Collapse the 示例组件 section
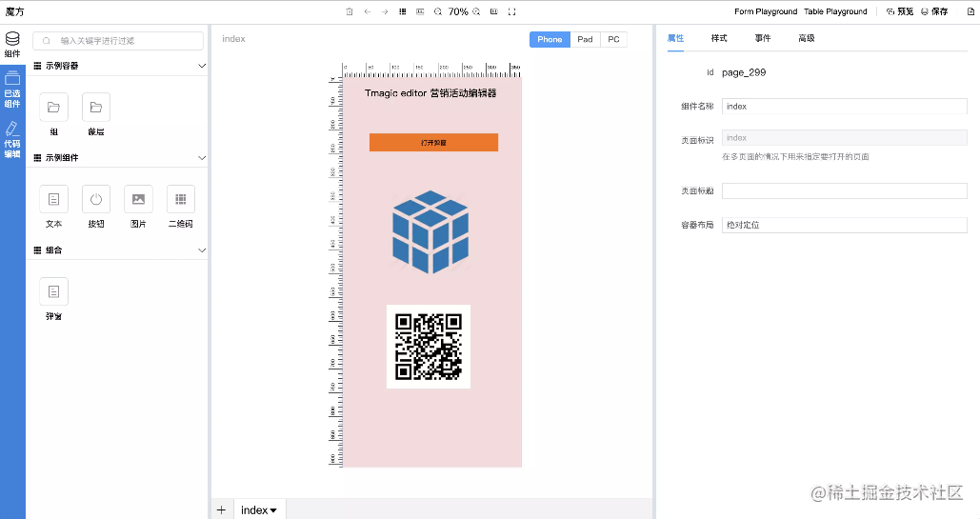Screen dimensions: 980x519 202,157
